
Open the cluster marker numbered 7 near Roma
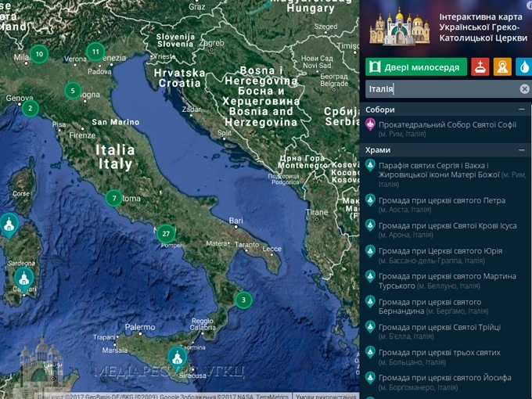(x=114, y=198)
